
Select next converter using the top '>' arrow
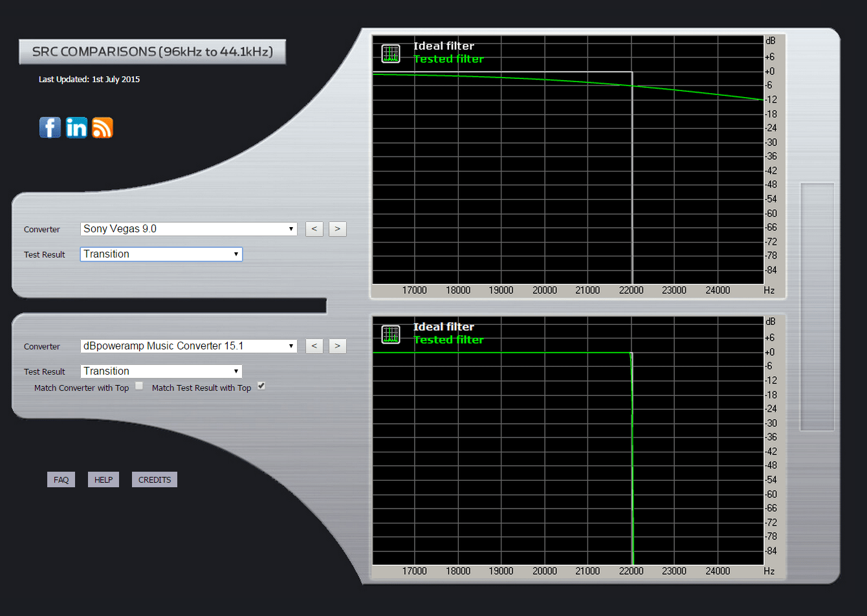tap(337, 228)
